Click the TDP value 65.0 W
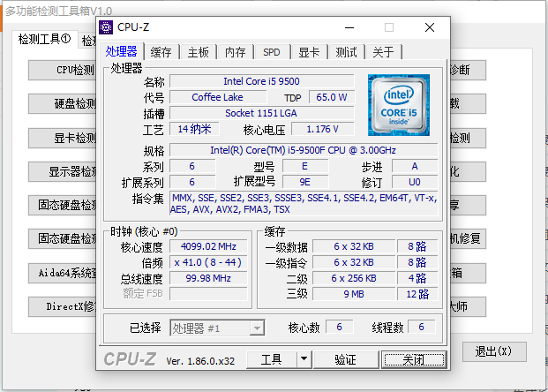The height and width of the screenshot is (392, 548). click(x=332, y=97)
